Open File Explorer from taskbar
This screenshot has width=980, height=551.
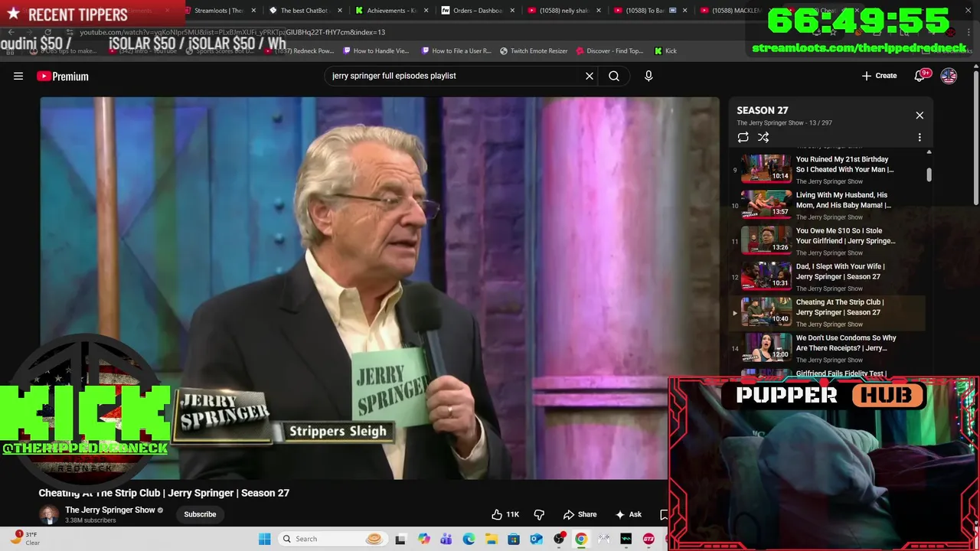491,539
